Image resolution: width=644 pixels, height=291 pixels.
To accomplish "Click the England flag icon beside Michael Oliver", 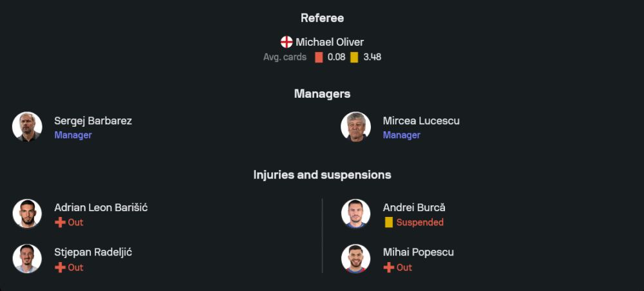I will point(287,42).
